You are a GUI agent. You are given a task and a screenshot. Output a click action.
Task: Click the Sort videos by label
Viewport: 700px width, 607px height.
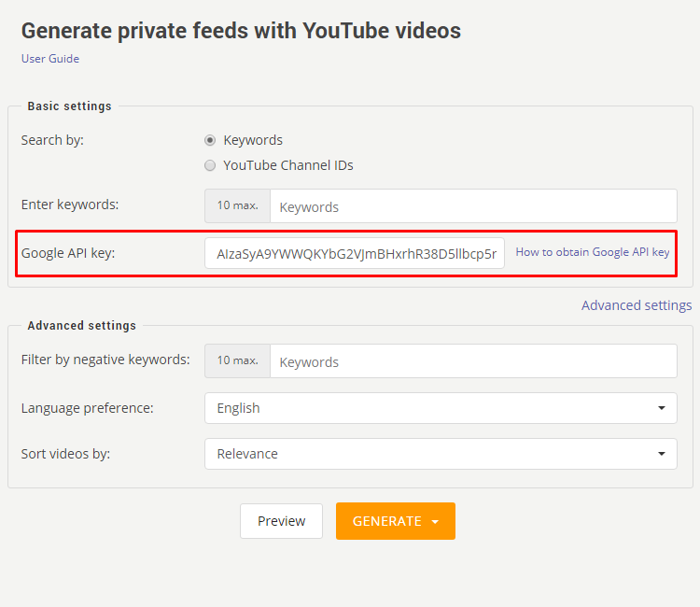[x=65, y=454]
